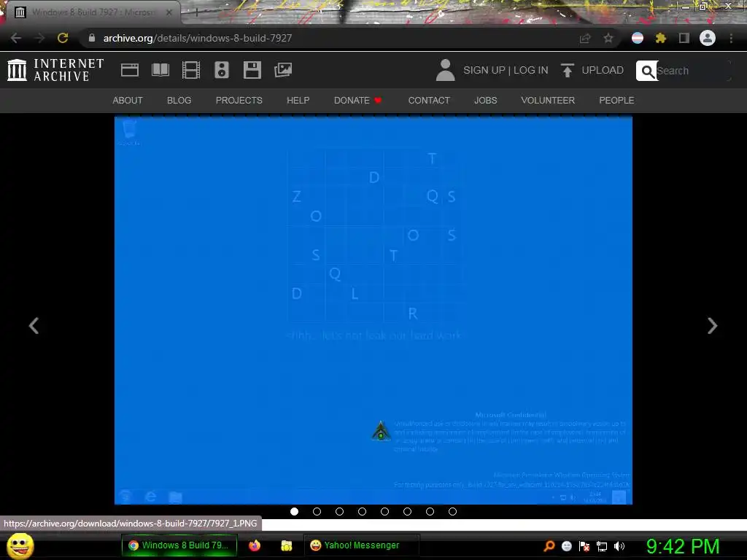
Task: Open the smiley face Start button
Action: tap(20, 545)
